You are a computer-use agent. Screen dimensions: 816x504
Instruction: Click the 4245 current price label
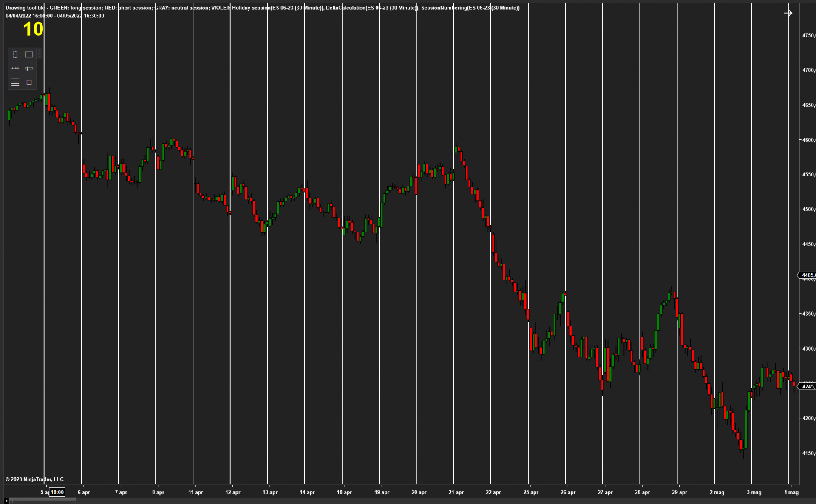(807, 386)
